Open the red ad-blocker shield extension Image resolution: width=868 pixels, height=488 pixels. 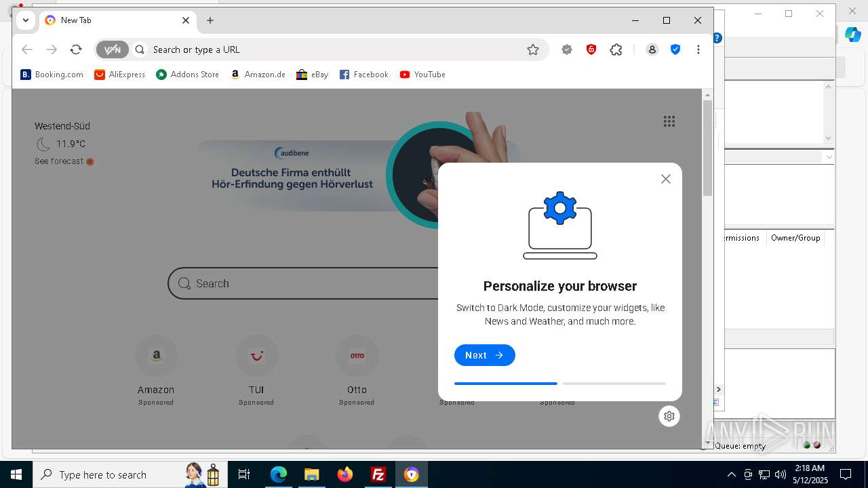[x=591, y=49]
